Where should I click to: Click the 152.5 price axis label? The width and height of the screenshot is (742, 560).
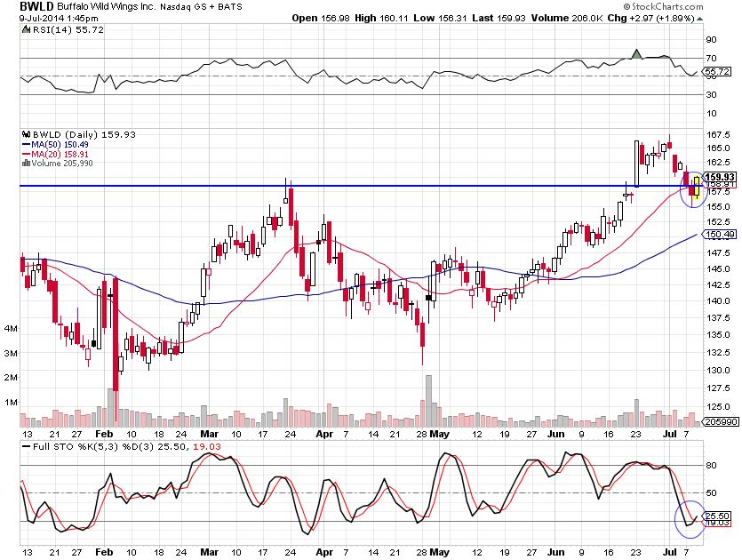(718, 222)
